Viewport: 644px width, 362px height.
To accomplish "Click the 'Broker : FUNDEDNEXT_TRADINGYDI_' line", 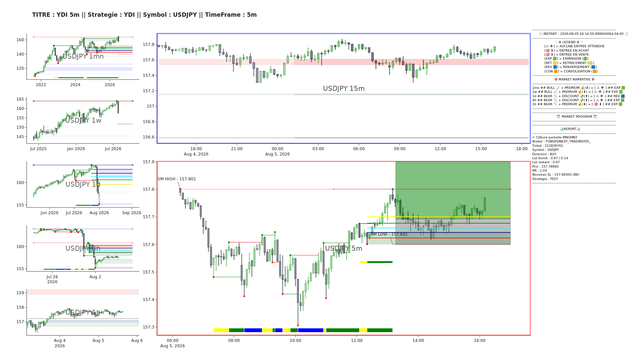I will 561,141.
